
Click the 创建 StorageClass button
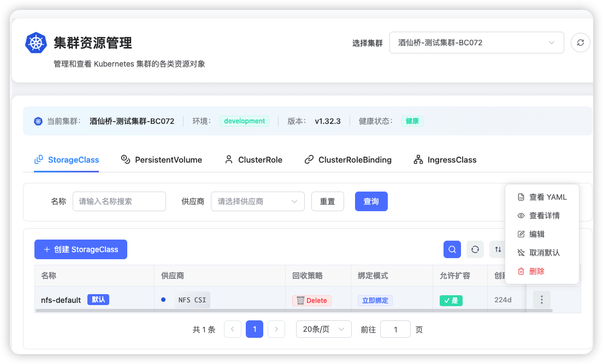pyautogui.click(x=80, y=249)
